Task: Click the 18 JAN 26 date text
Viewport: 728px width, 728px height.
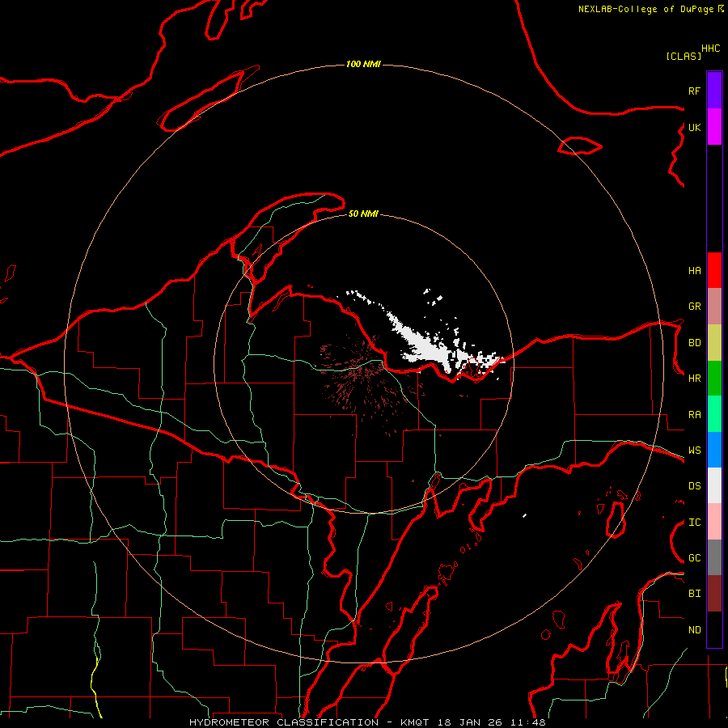Action: click(470, 722)
